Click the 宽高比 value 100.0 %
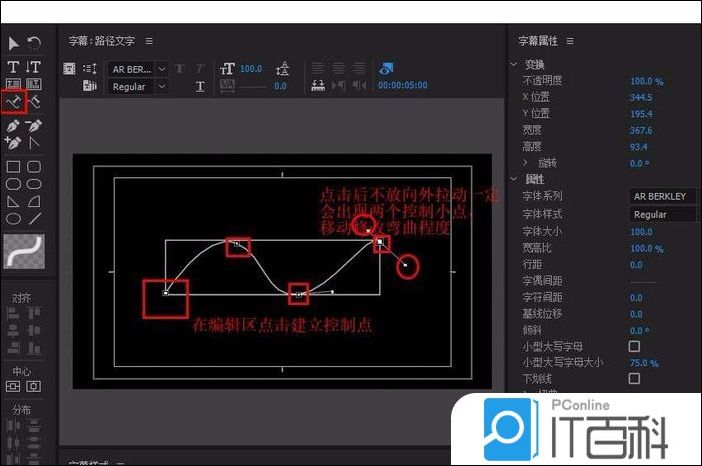 (647, 248)
